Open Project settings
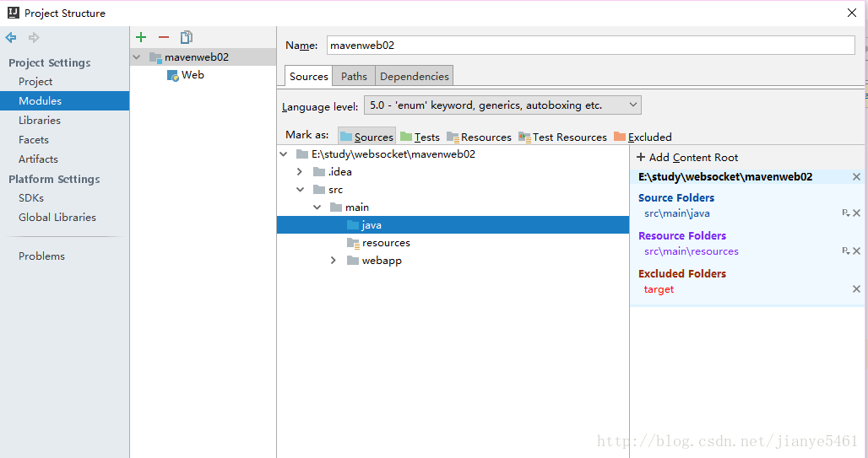The image size is (868, 458). click(35, 81)
